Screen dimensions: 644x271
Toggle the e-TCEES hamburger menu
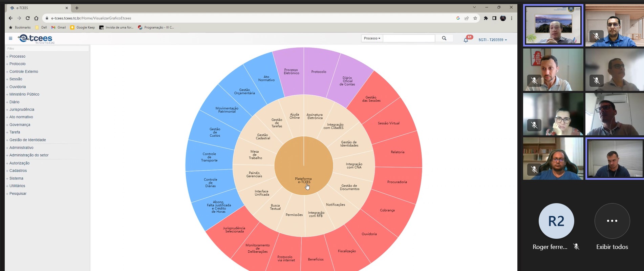click(x=10, y=38)
